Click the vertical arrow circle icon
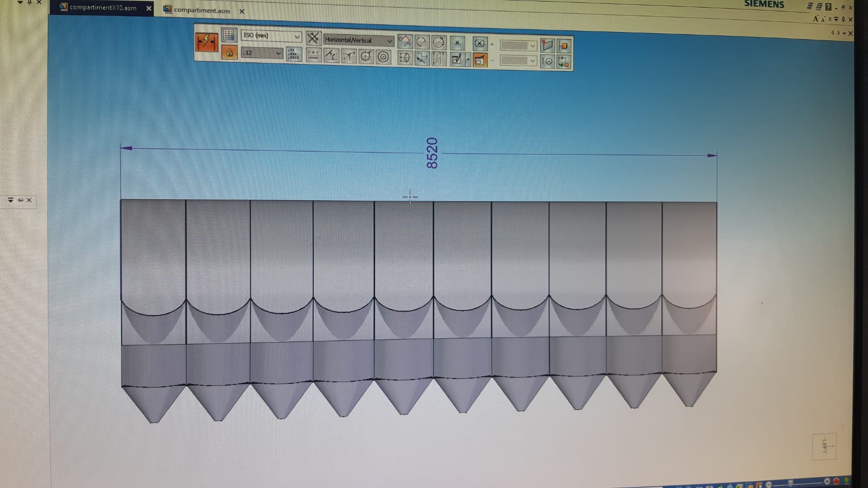 click(x=547, y=61)
